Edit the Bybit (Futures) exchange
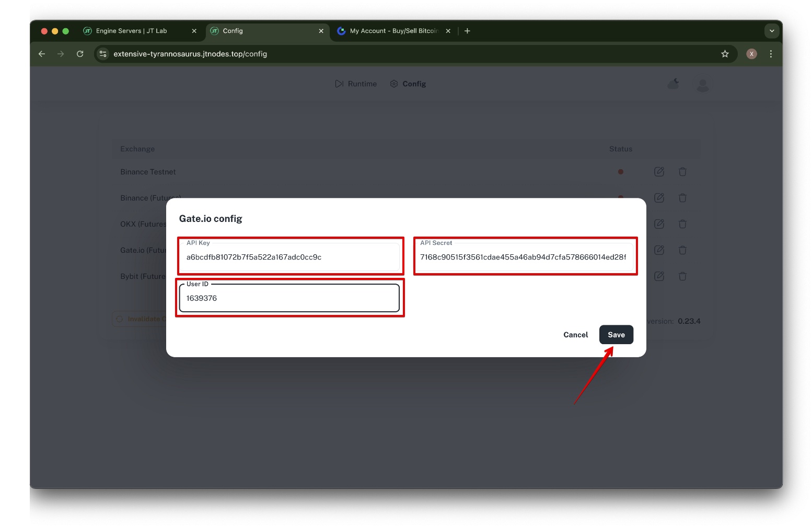Viewport: 812px width, 528px height. click(659, 276)
